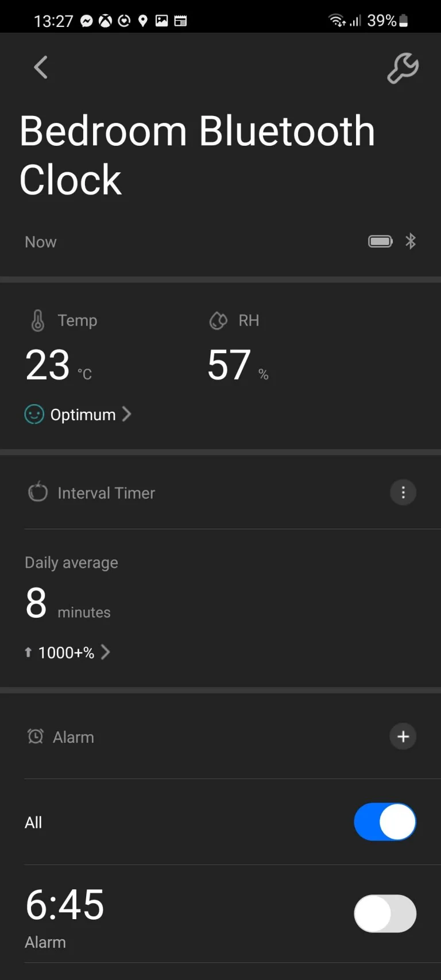Tap the humidity RH droplet icon

tap(218, 320)
